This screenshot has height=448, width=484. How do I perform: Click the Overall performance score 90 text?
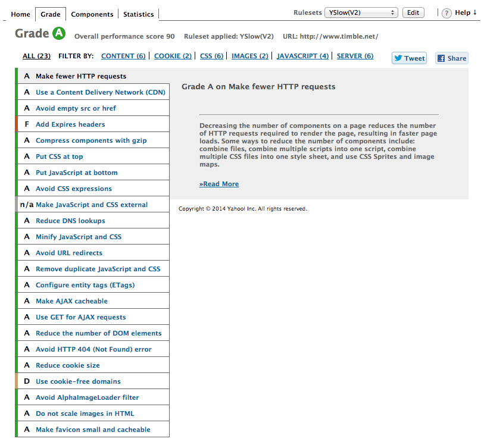click(x=124, y=36)
